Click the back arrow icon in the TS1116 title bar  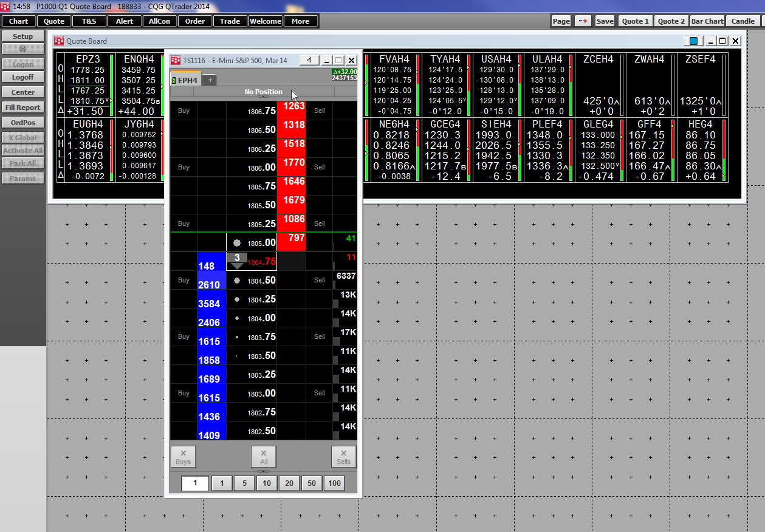pos(310,60)
